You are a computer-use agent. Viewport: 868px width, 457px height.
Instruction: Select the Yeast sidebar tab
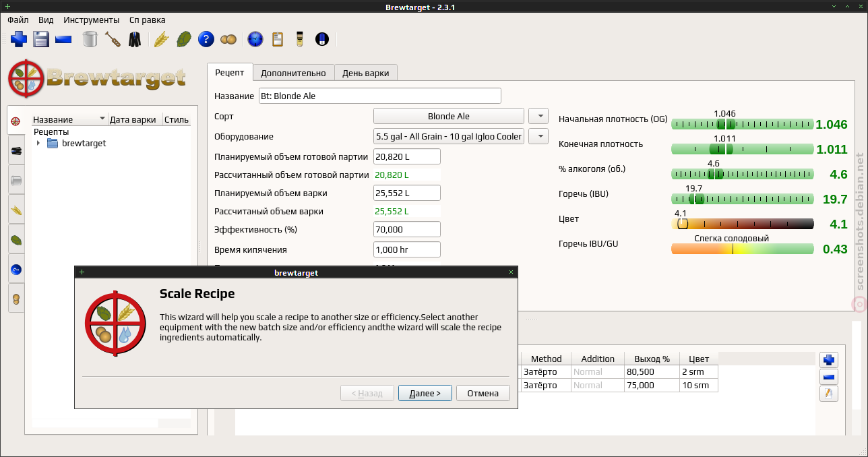pos(16,298)
